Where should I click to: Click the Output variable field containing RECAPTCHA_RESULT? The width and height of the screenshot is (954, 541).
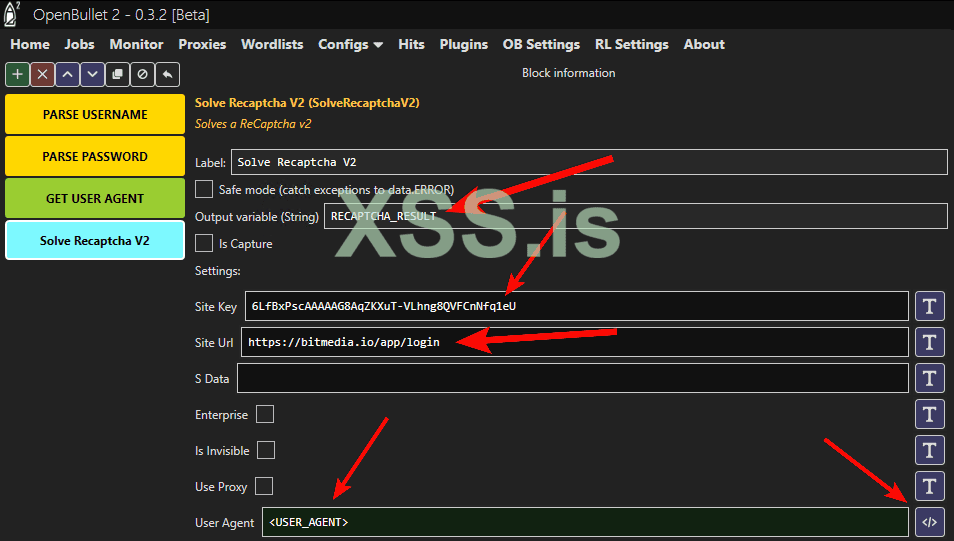pos(636,216)
